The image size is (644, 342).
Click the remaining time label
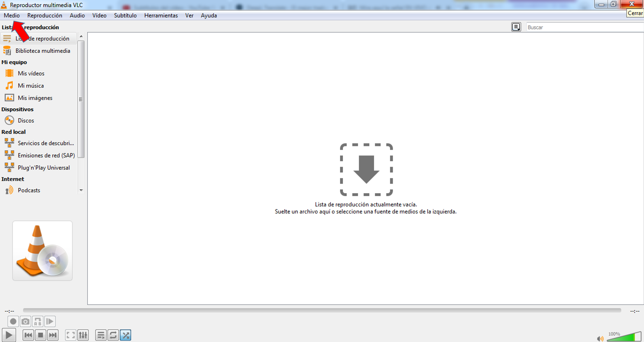coord(635,311)
